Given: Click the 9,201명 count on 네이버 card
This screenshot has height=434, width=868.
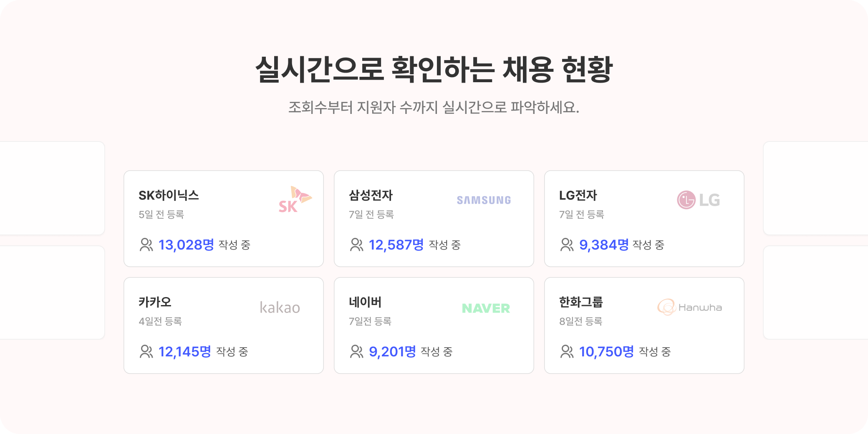Looking at the screenshot, I should point(392,352).
